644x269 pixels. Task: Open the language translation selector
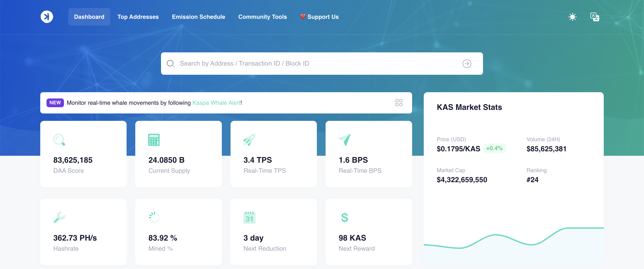595,17
